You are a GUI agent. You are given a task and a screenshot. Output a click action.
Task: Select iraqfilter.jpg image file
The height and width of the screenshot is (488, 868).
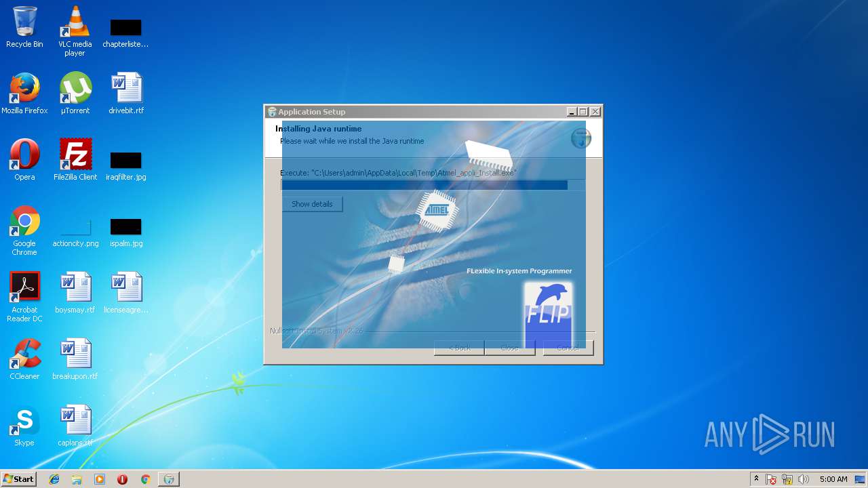coord(126,166)
